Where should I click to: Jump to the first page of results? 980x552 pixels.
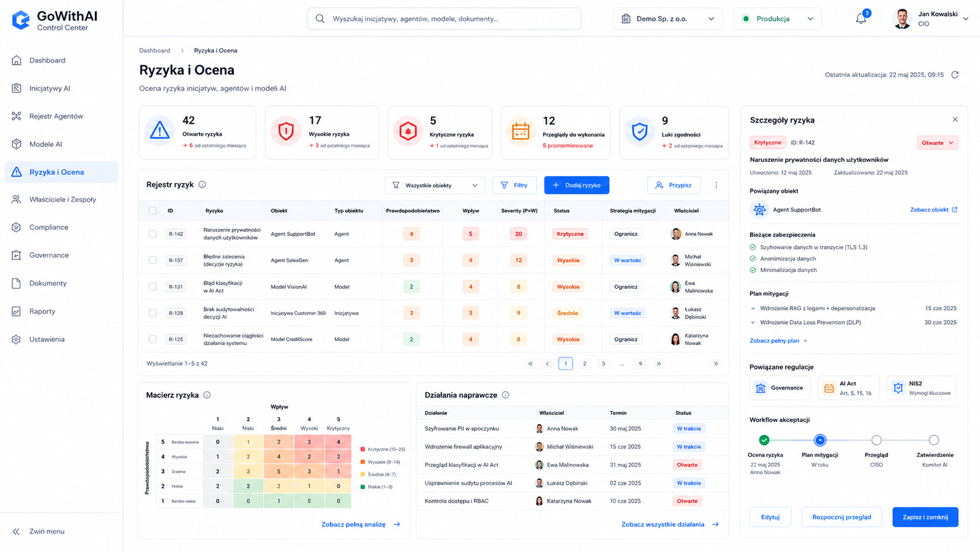pos(530,364)
